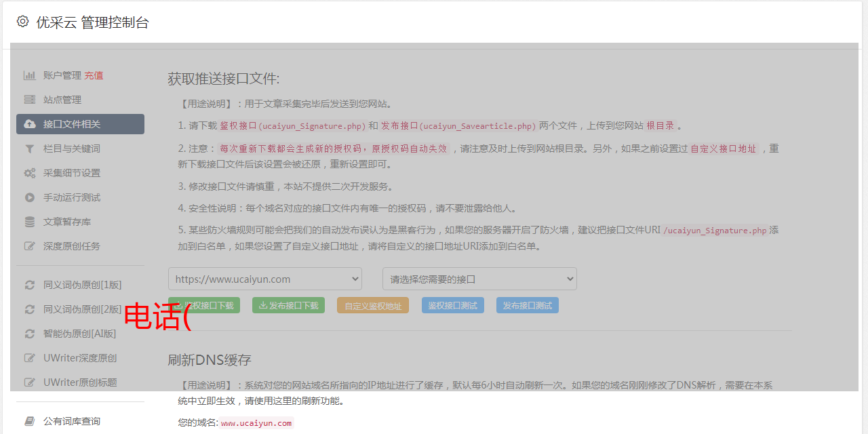This screenshot has height=434, width=868.
Task: Open 公有词库查询 menu item
Action: coord(80,421)
